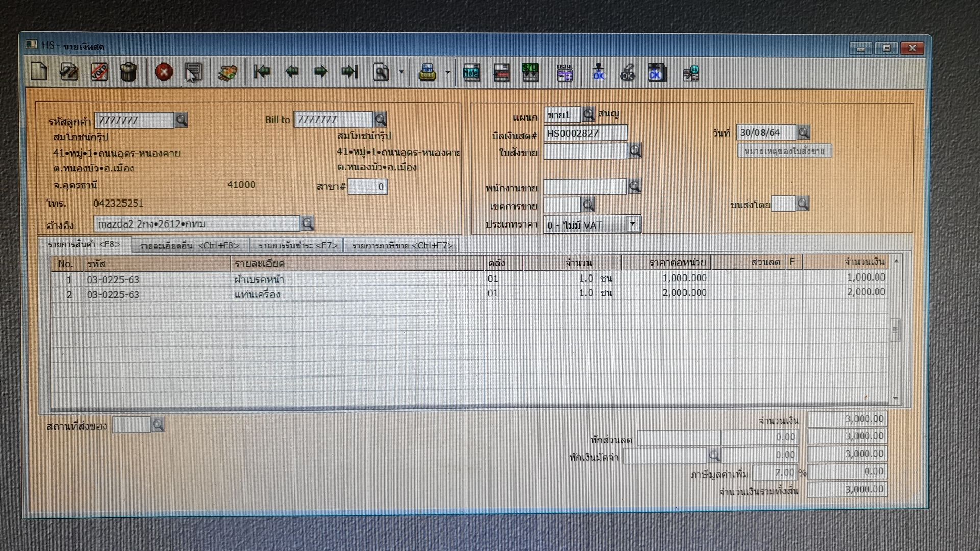980x551 pixels.
Task: Click the search document magnifier toolbar icon
Action: 381,72
